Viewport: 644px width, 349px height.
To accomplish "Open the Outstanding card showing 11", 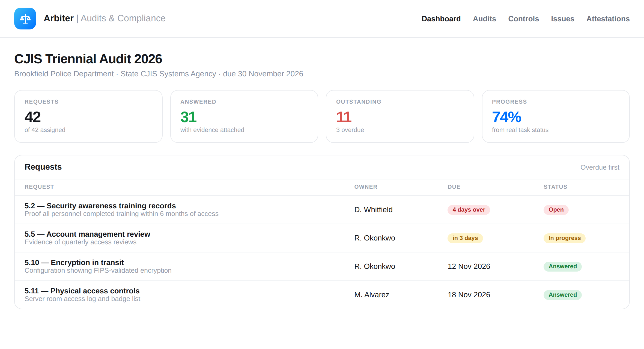I will (400, 116).
